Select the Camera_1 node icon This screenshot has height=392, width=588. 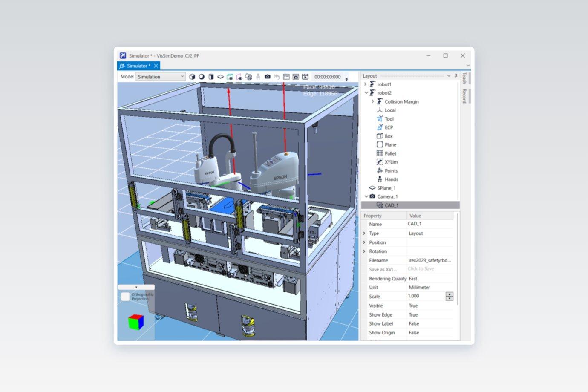[372, 196]
